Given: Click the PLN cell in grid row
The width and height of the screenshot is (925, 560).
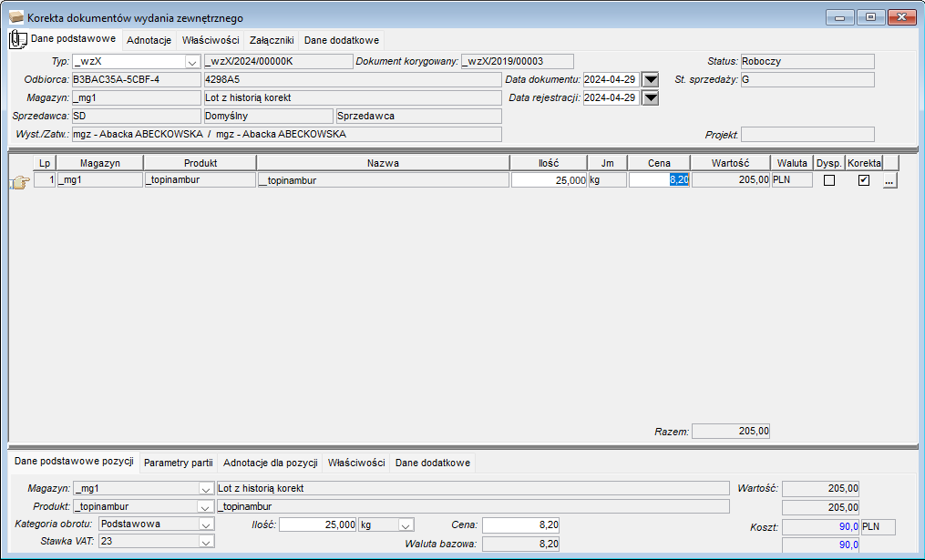Looking at the screenshot, I should tap(792, 179).
